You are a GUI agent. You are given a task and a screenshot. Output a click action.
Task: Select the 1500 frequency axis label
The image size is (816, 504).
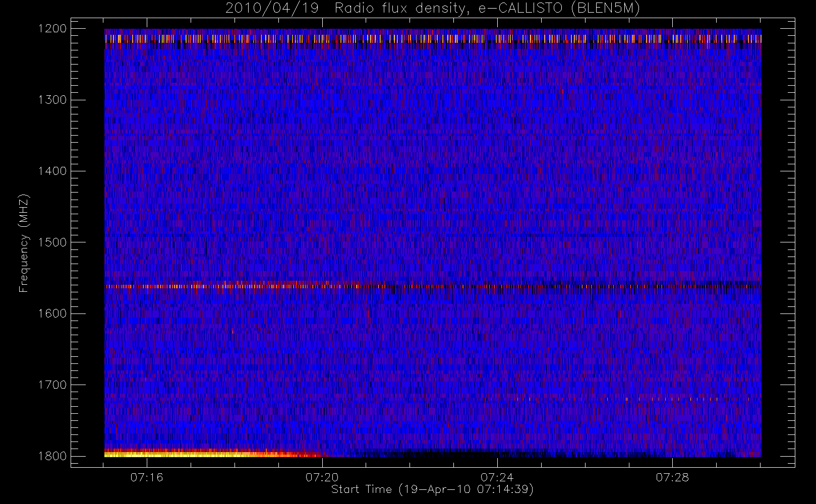52,242
